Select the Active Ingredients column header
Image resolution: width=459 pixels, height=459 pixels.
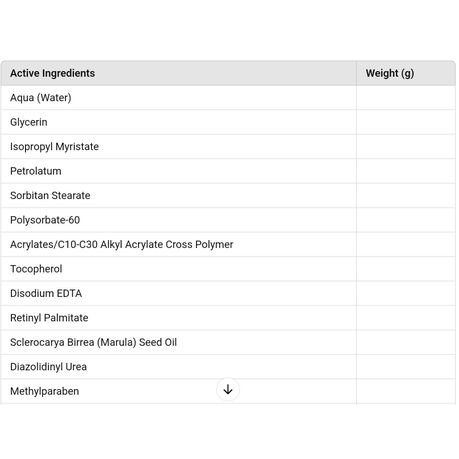coord(179,73)
